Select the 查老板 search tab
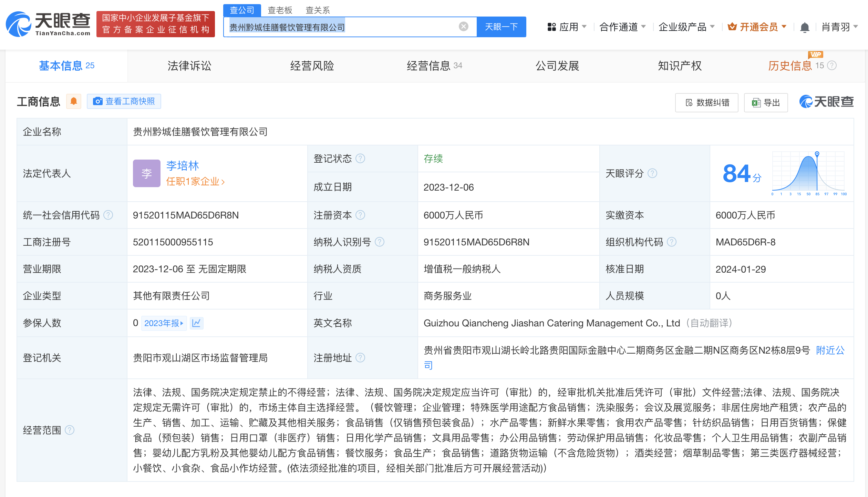This screenshot has width=868, height=497. coord(280,10)
